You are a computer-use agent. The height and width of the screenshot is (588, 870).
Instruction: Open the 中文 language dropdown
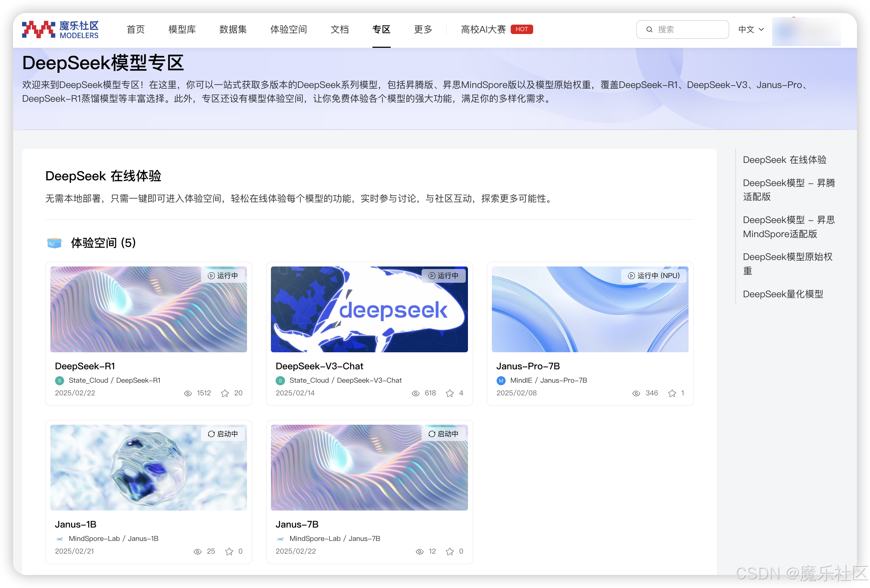[x=750, y=29]
